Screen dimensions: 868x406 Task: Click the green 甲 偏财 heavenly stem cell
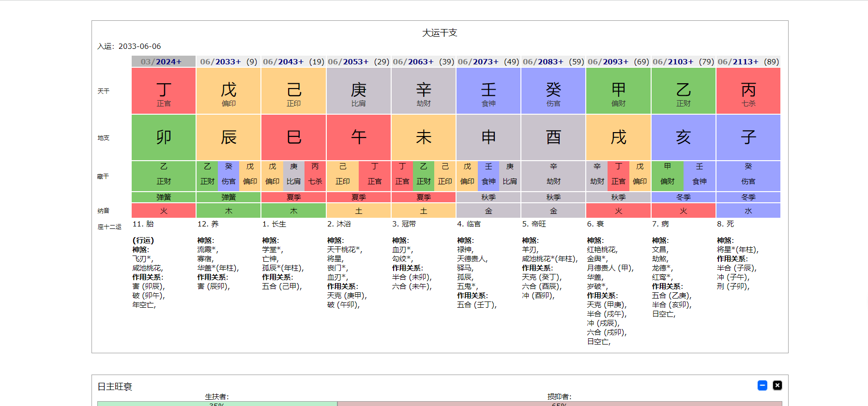(618, 91)
